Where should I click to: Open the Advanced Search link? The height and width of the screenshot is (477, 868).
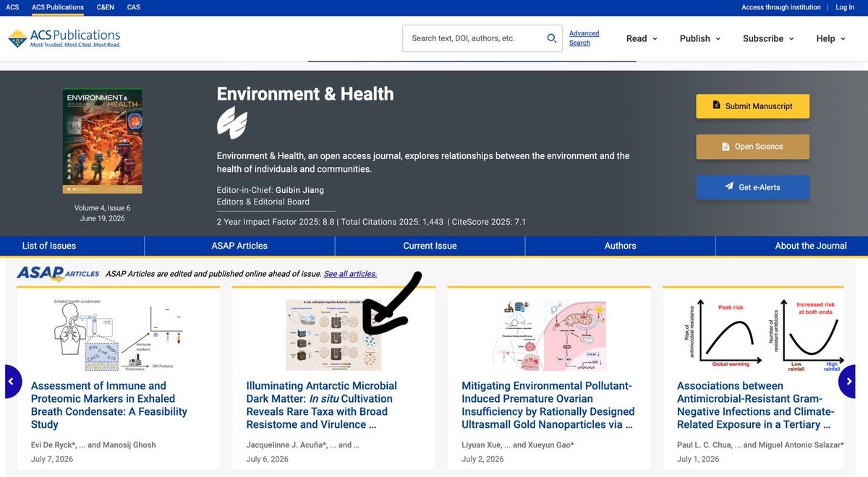pyautogui.click(x=584, y=38)
